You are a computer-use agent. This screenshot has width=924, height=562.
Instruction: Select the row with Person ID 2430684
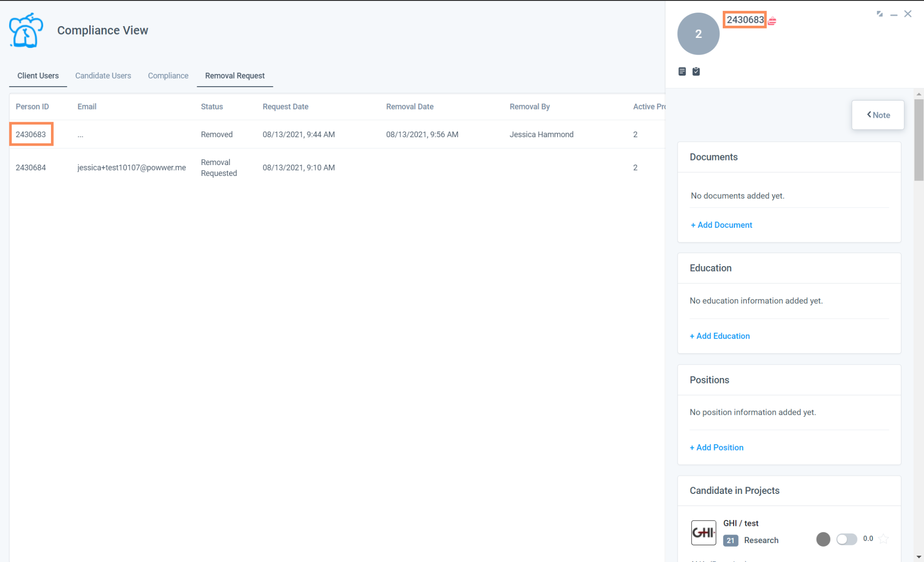point(31,168)
